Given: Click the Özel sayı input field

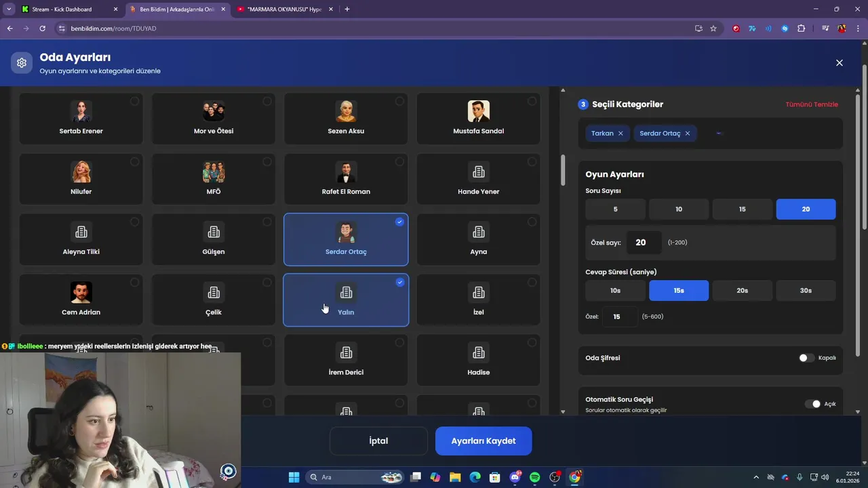Looking at the screenshot, I should click(644, 242).
